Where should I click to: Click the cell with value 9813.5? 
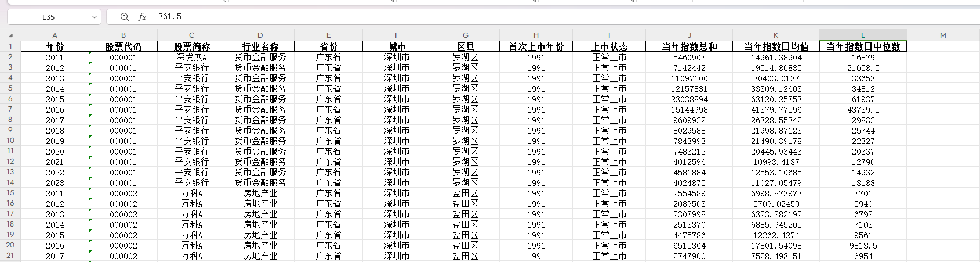point(863,246)
